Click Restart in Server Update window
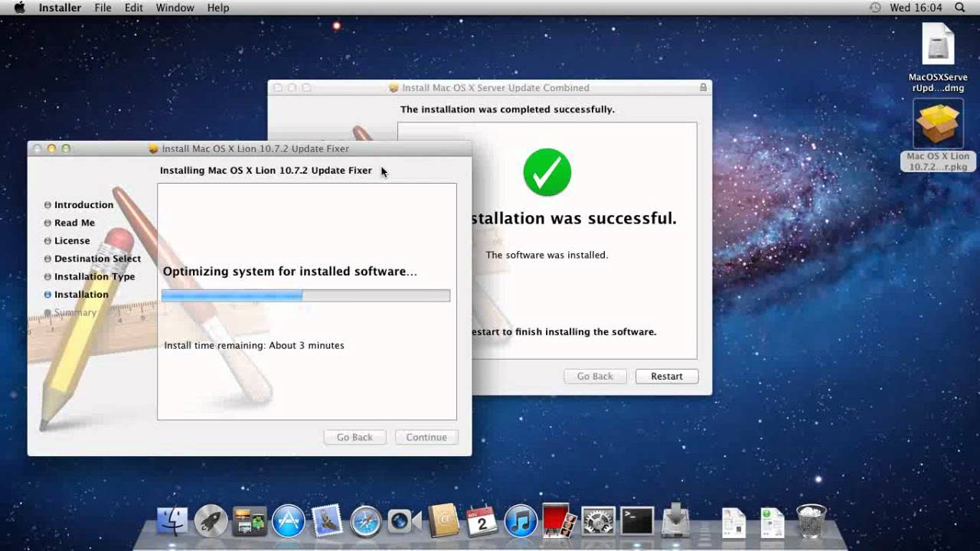980x551 pixels. pos(667,376)
